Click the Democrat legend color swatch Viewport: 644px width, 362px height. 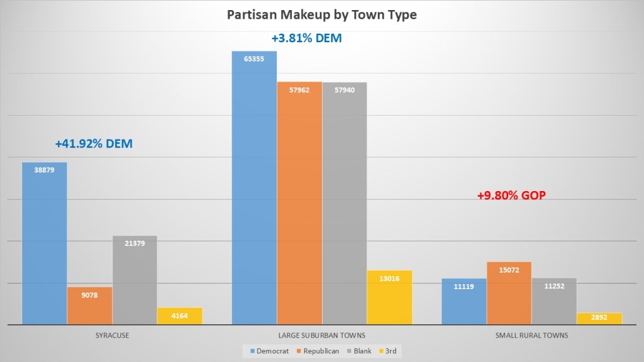point(252,351)
